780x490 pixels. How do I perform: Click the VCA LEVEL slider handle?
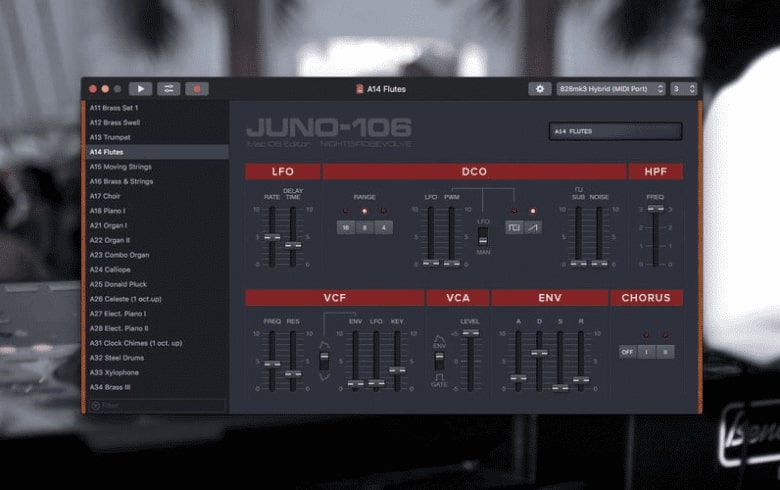[471, 333]
